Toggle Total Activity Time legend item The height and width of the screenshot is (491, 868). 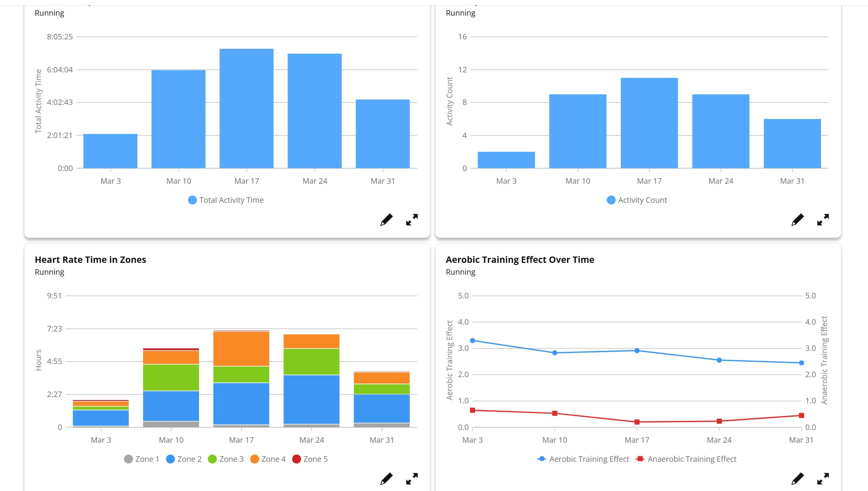(x=226, y=200)
